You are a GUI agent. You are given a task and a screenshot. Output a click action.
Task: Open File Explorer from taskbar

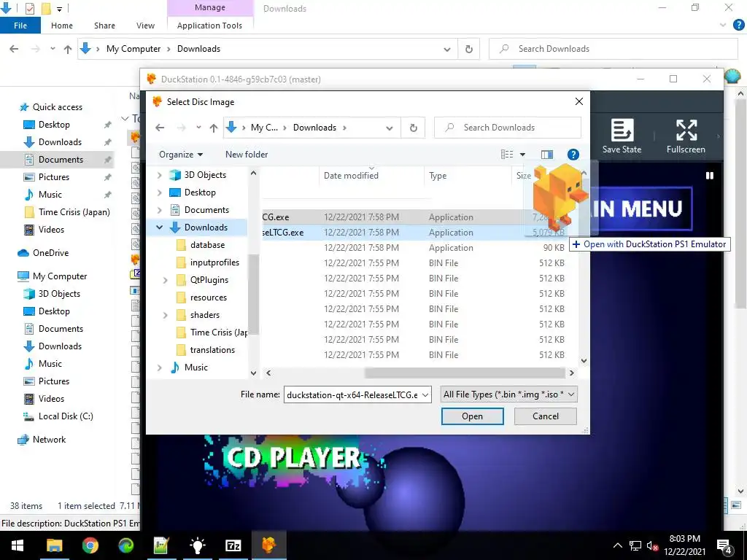pyautogui.click(x=54, y=545)
